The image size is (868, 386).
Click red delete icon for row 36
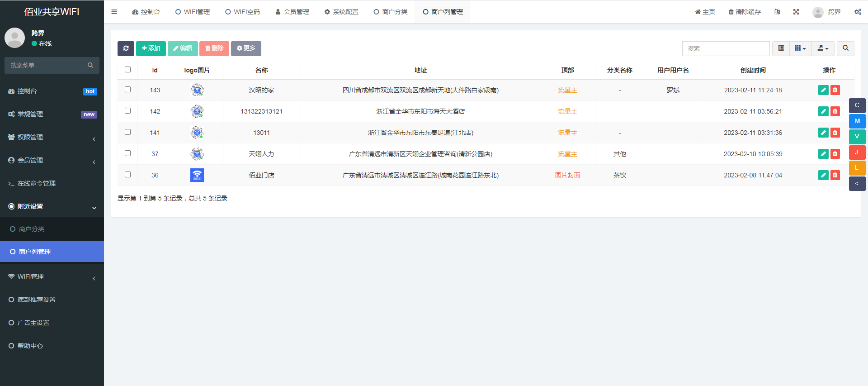tap(835, 175)
